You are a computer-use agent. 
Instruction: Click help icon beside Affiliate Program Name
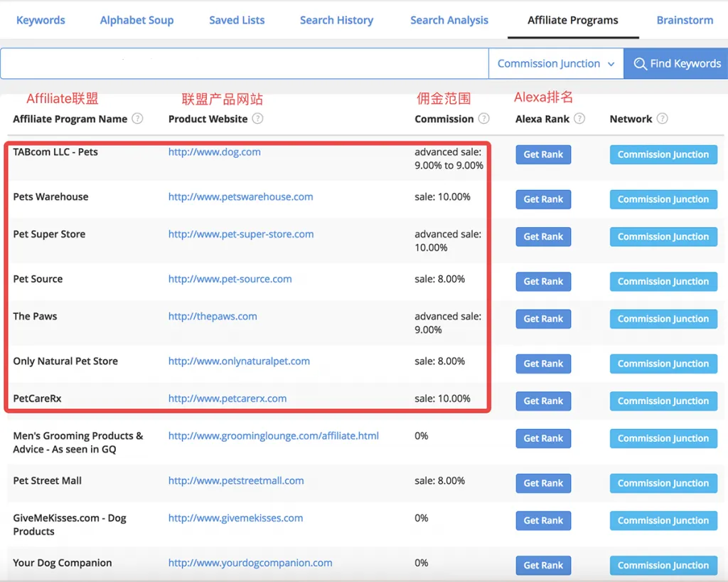[x=137, y=119]
